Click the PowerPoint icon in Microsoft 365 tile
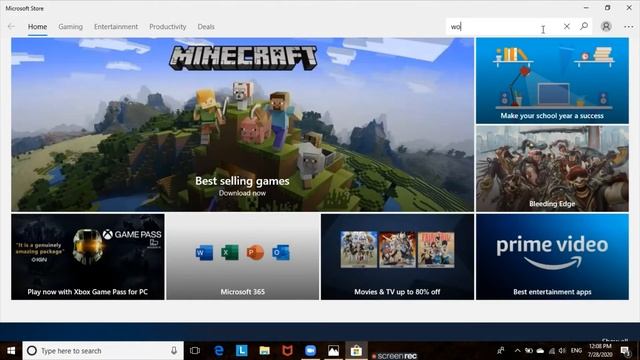This screenshot has height=360, width=640. coord(255,253)
